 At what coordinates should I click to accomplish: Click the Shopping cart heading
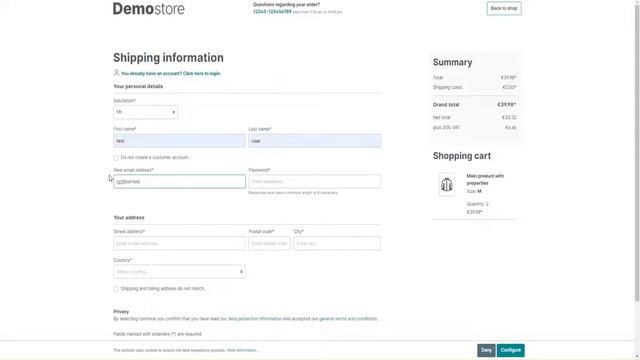click(x=462, y=156)
